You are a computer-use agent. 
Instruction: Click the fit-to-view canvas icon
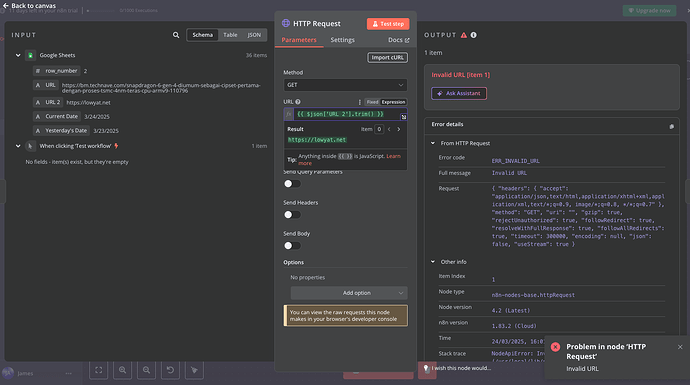coord(99,370)
